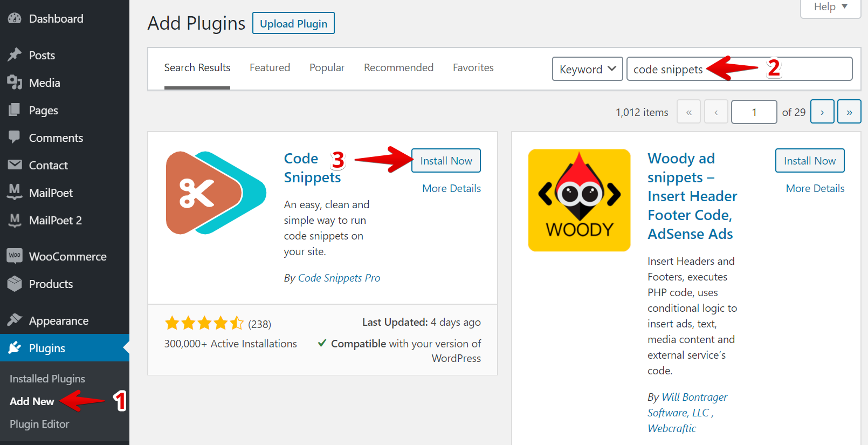Screen dimensions: 868x445
Task: Install the Code Snippets plugin
Action: (446, 161)
